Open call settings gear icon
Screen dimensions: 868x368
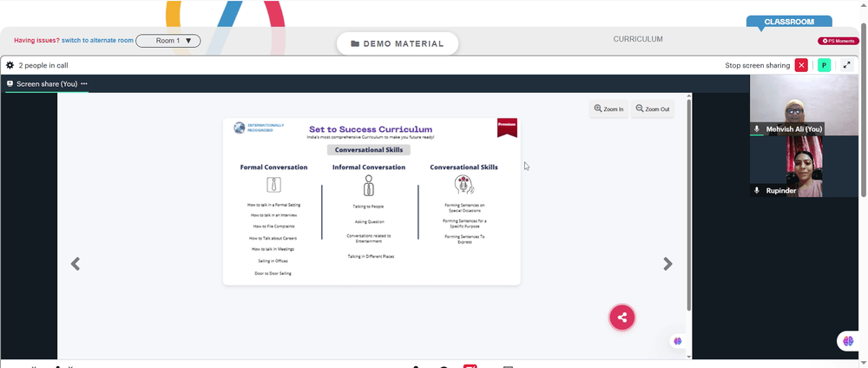pos(10,65)
